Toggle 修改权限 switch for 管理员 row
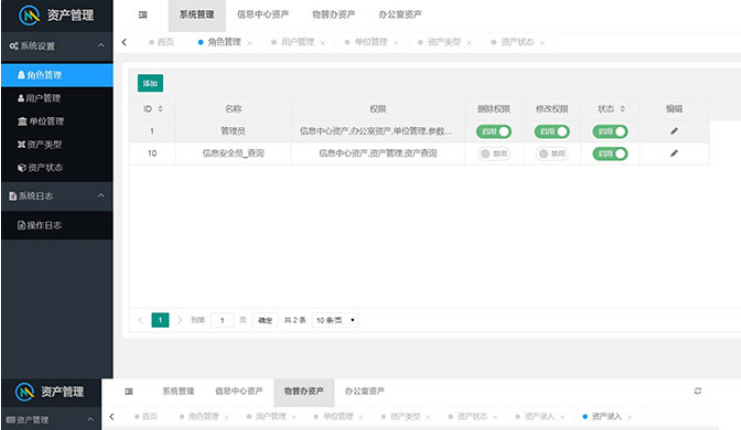 [x=552, y=131]
